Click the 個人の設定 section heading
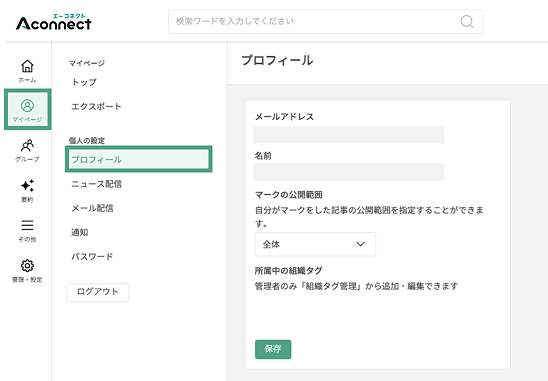Image resolution: width=548 pixels, height=381 pixels. coord(87,141)
